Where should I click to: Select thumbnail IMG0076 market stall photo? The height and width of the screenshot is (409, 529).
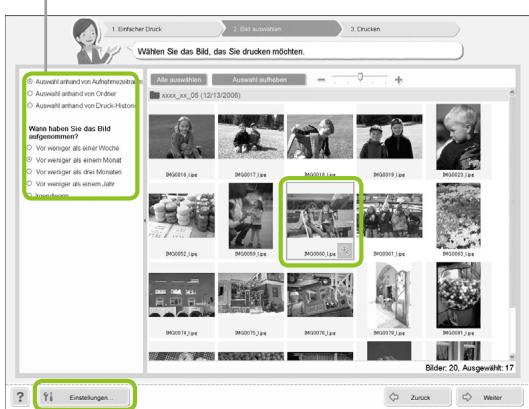click(x=320, y=295)
